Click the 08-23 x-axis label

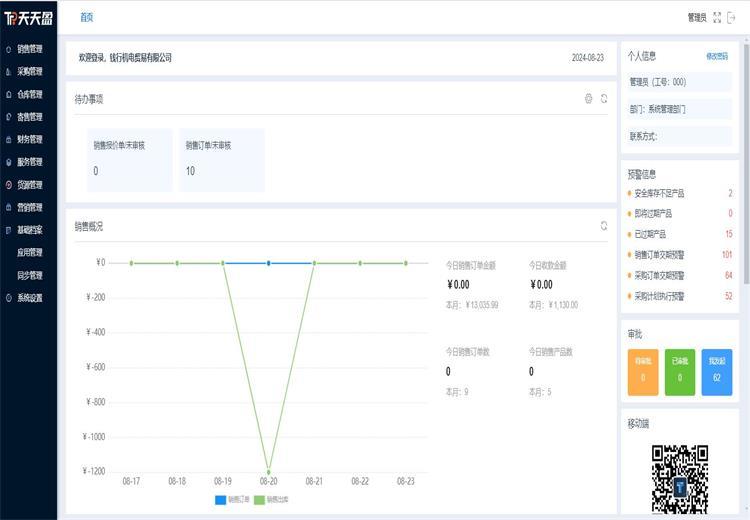point(406,481)
